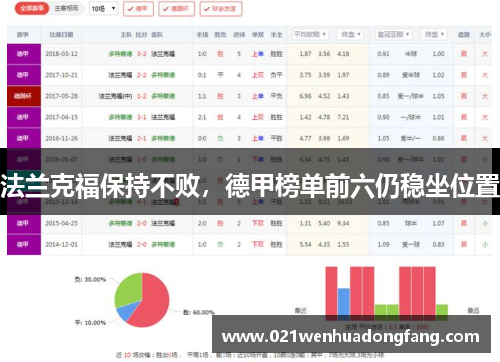Open 法兰克福(中) on the 2017-05-28 row
This screenshot has width=500, height=362.
[x=115, y=96]
